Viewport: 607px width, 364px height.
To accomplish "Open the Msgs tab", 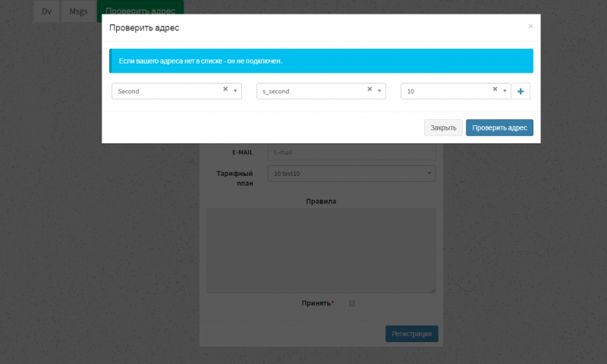I will (78, 11).
